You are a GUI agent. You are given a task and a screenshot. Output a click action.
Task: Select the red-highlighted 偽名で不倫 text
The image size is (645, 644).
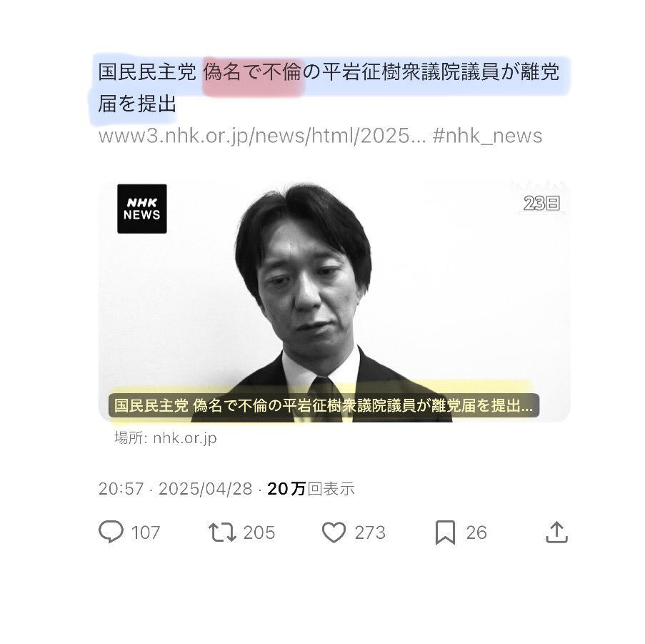[x=253, y=72]
